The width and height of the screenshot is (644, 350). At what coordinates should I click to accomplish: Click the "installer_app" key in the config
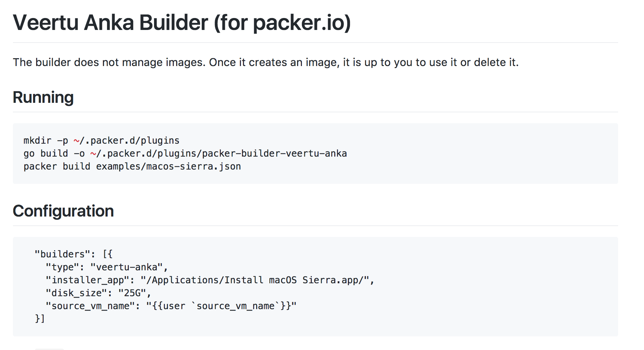pos(88,280)
